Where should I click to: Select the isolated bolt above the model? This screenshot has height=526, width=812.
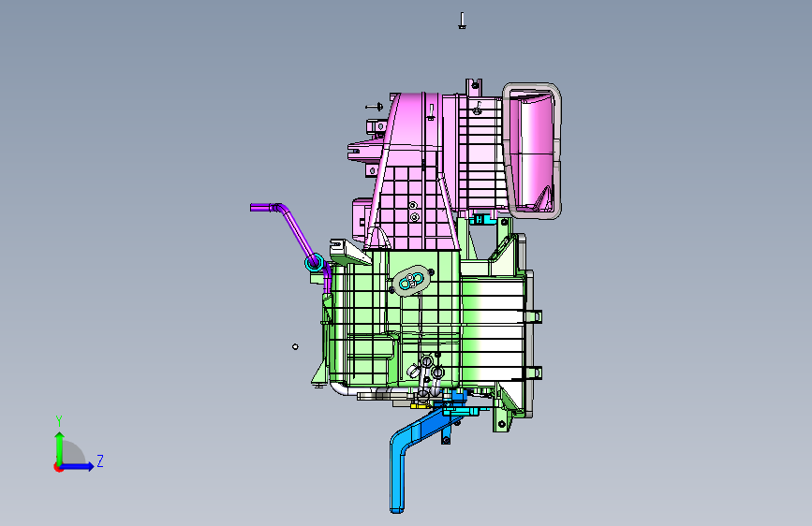pos(462,21)
